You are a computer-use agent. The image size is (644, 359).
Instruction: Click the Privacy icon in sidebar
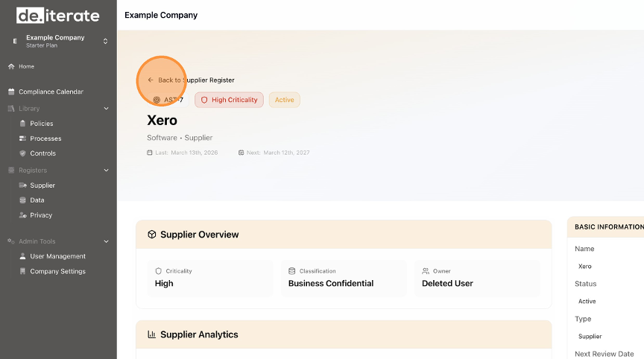click(22, 215)
